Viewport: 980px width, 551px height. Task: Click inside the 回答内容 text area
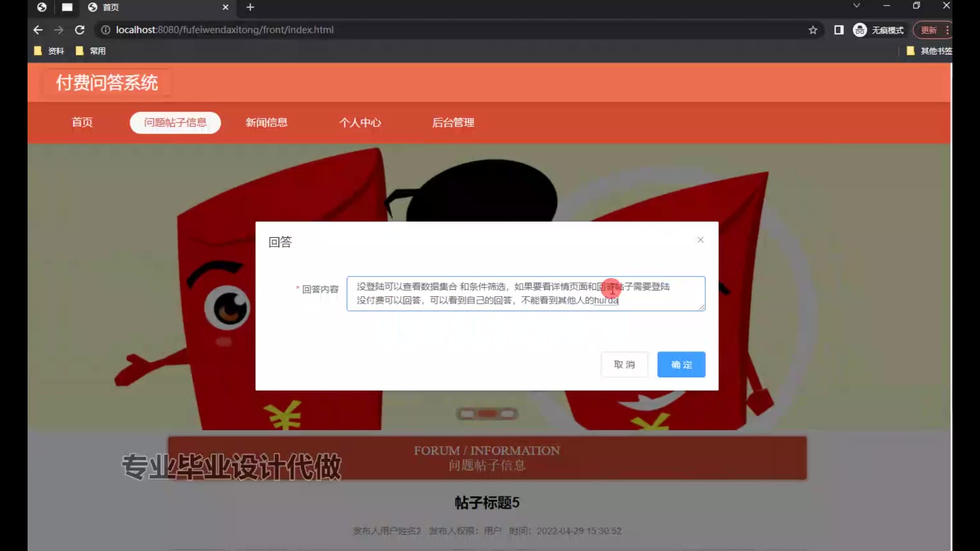[x=526, y=293]
